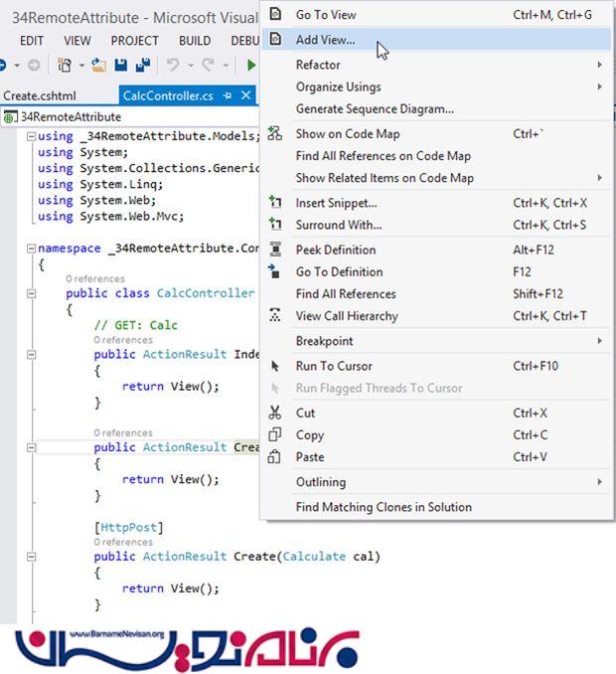The width and height of the screenshot is (616, 674).
Task: Collapse the namespace code block
Action: tap(31, 248)
